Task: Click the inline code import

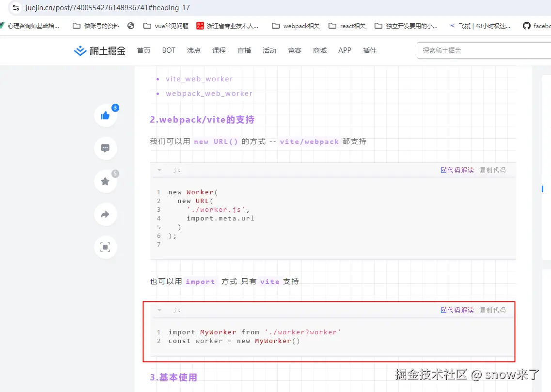Action: (x=200, y=282)
